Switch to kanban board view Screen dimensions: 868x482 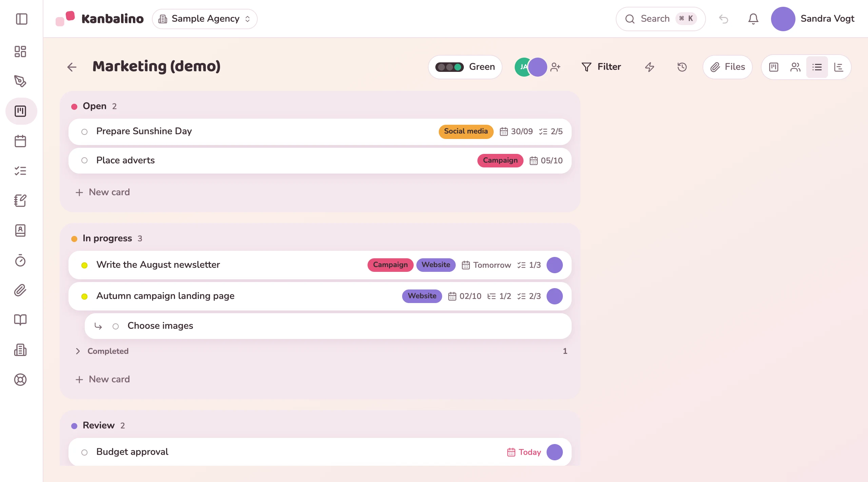[774, 67]
